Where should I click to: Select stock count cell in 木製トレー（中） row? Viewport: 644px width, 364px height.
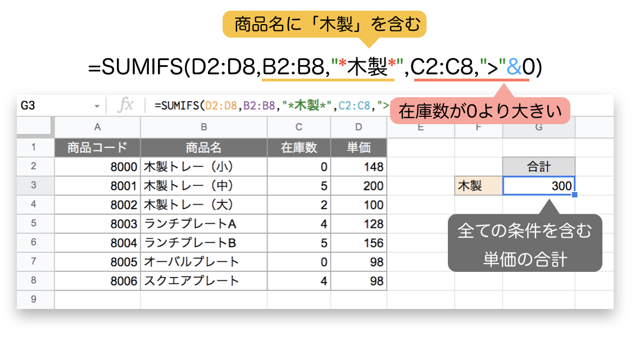(x=299, y=185)
